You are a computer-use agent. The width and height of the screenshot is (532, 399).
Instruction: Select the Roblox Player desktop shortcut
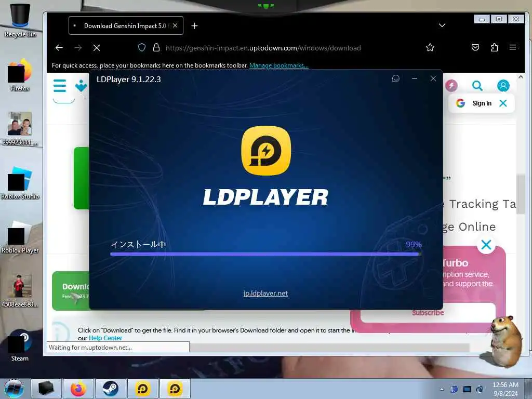(x=20, y=237)
